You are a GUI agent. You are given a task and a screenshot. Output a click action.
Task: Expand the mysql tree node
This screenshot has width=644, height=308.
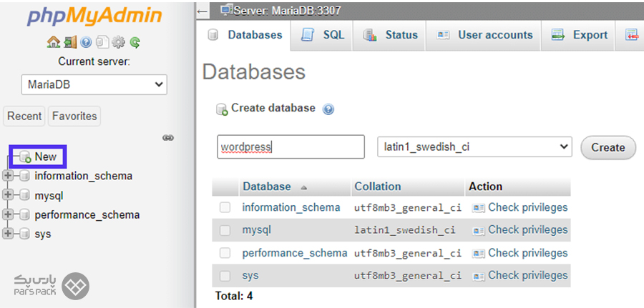point(8,195)
